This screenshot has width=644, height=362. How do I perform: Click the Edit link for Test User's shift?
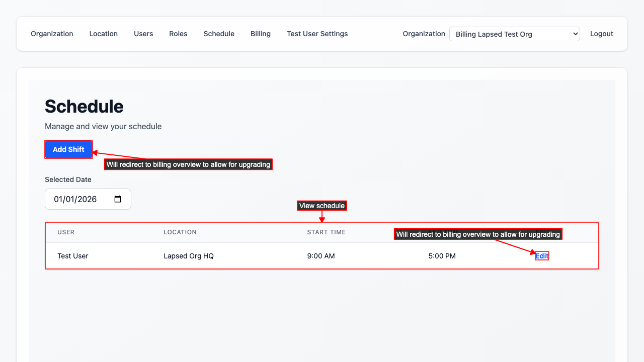542,256
